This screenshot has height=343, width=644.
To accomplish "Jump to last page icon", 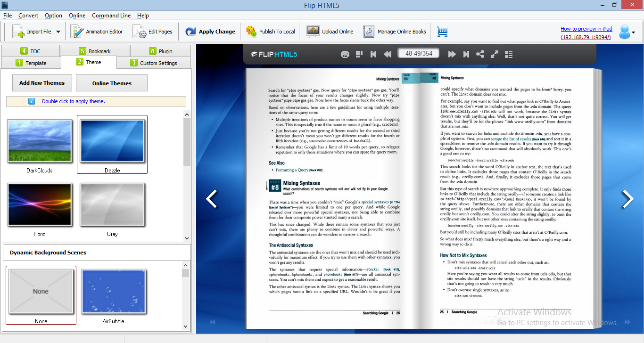I will coord(466,54).
